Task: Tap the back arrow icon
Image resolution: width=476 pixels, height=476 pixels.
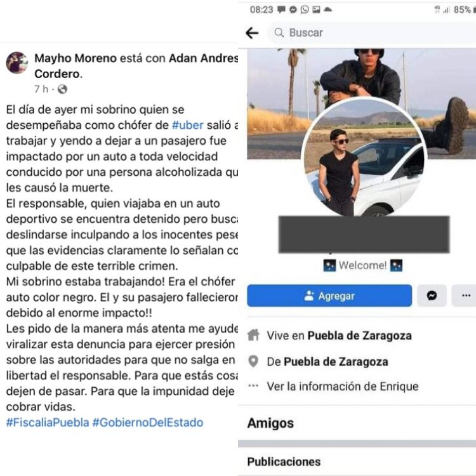Action: click(x=252, y=33)
